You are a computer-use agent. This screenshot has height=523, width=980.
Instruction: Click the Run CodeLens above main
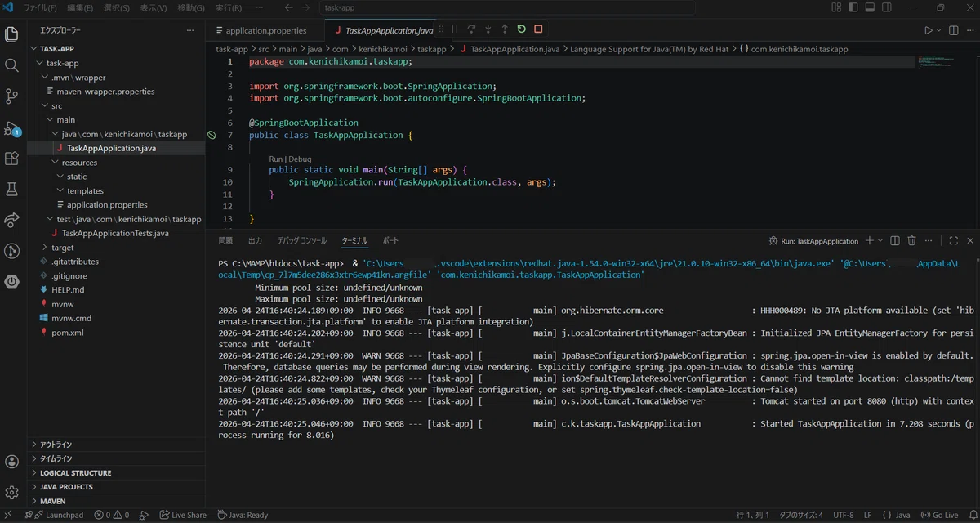pos(276,159)
